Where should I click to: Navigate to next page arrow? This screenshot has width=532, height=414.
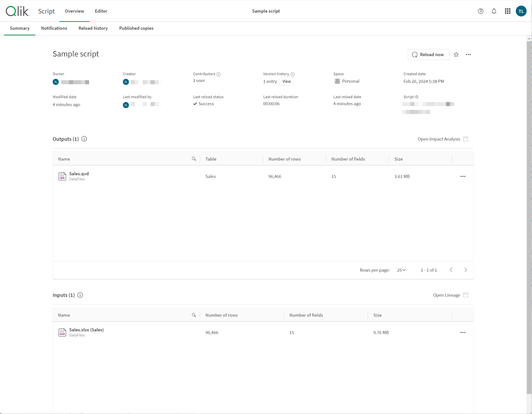click(466, 270)
